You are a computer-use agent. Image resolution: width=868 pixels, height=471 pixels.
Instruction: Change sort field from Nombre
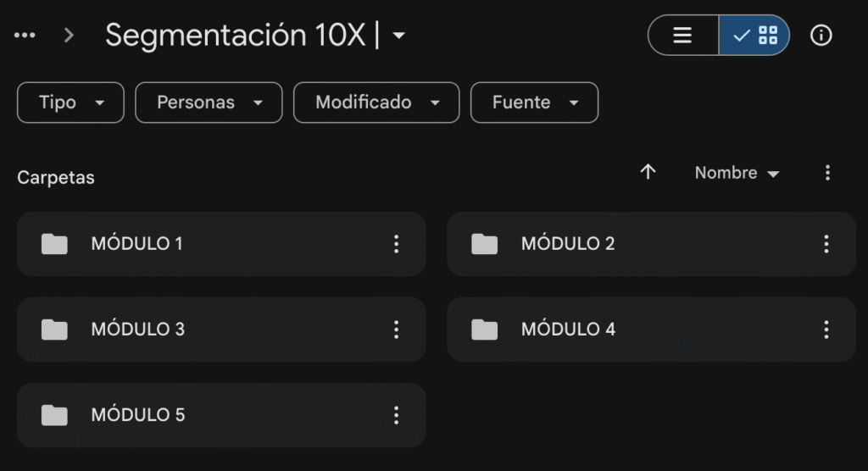click(x=737, y=173)
